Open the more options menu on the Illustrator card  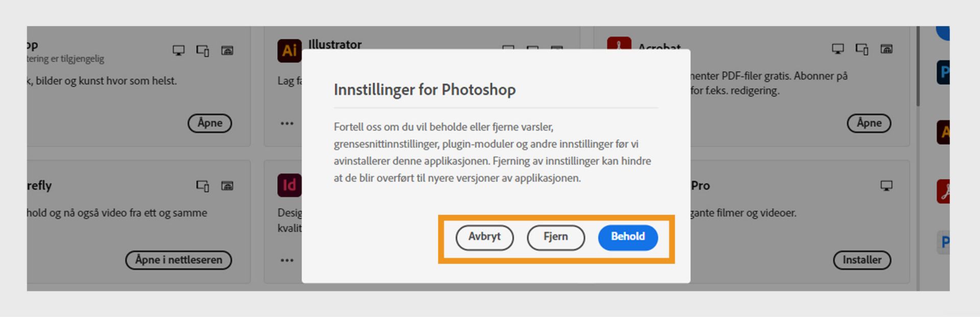(x=286, y=123)
